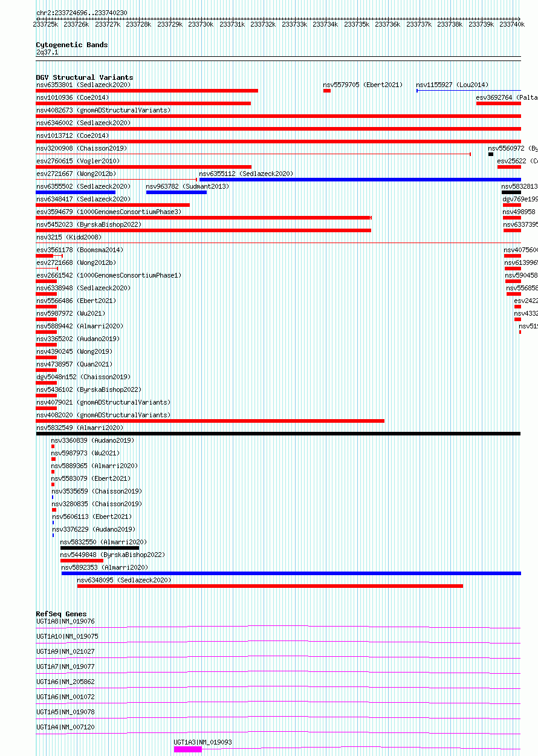Open the UGT1A9|NM_021027 gene label

point(65,651)
